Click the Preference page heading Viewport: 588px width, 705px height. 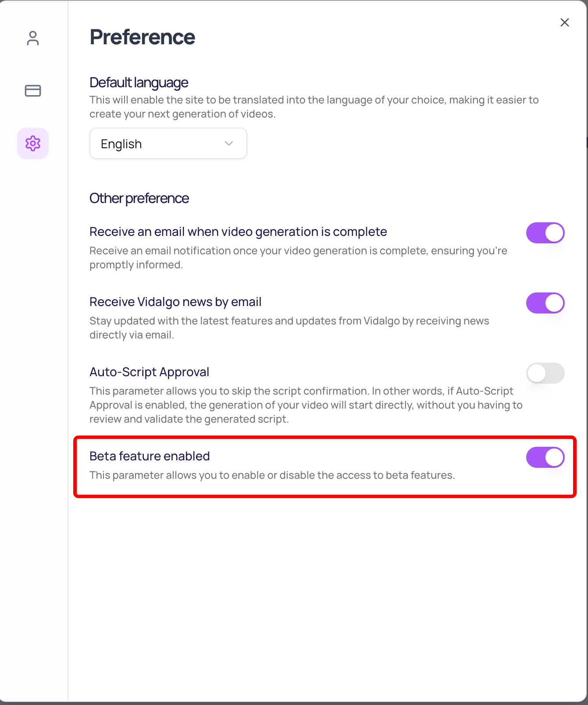pyautogui.click(x=143, y=37)
